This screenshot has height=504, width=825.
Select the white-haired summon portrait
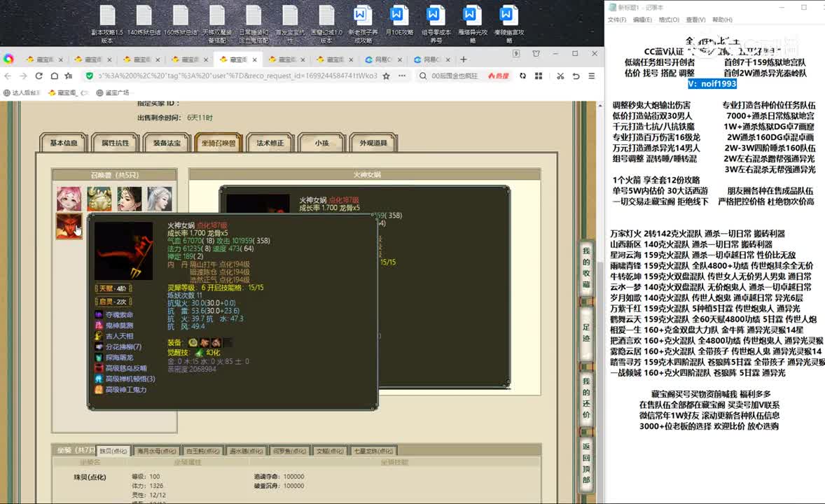pos(160,199)
